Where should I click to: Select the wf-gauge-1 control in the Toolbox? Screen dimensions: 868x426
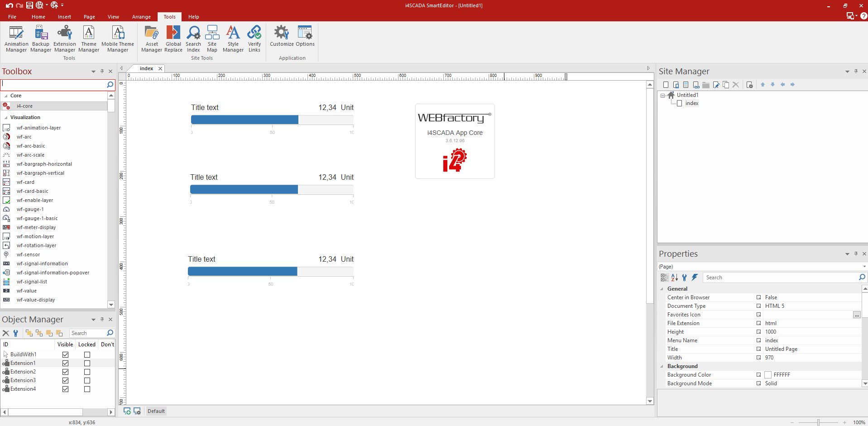tap(31, 209)
